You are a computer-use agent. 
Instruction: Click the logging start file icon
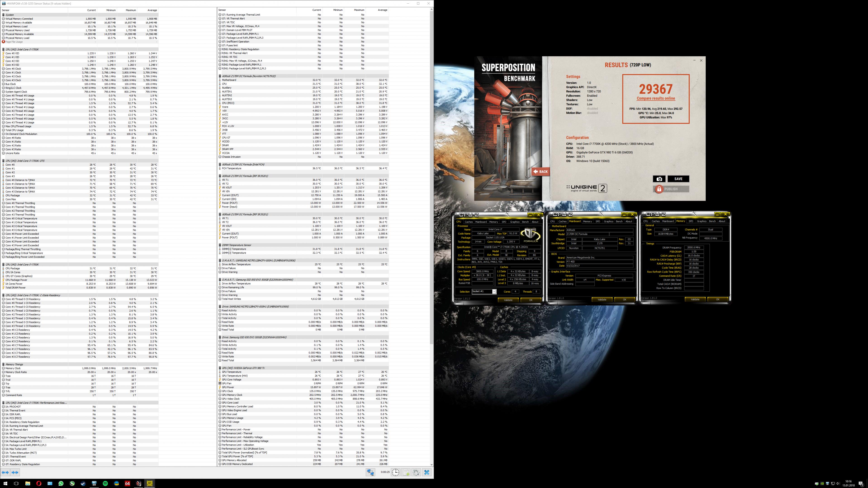tap(406, 472)
